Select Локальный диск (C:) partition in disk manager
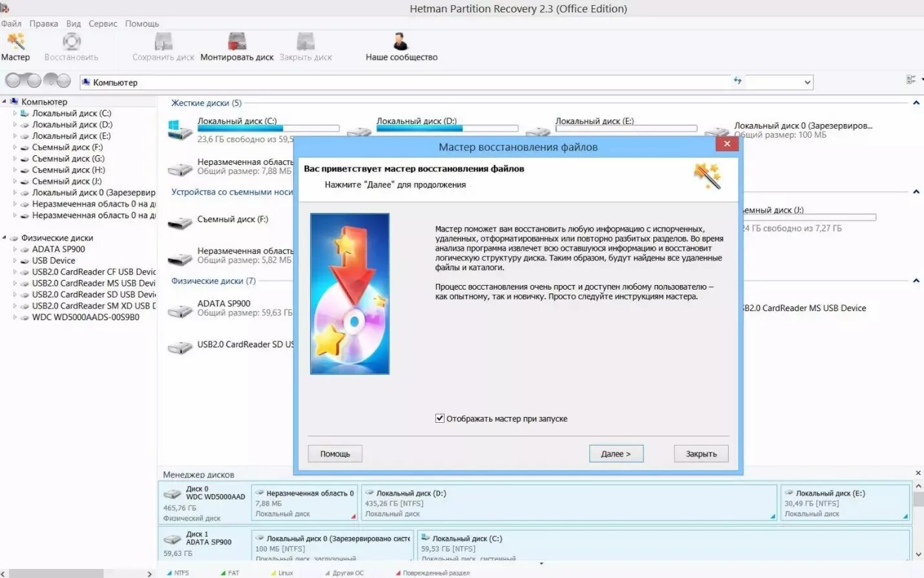Image resolution: width=924 pixels, height=578 pixels. 664,545
